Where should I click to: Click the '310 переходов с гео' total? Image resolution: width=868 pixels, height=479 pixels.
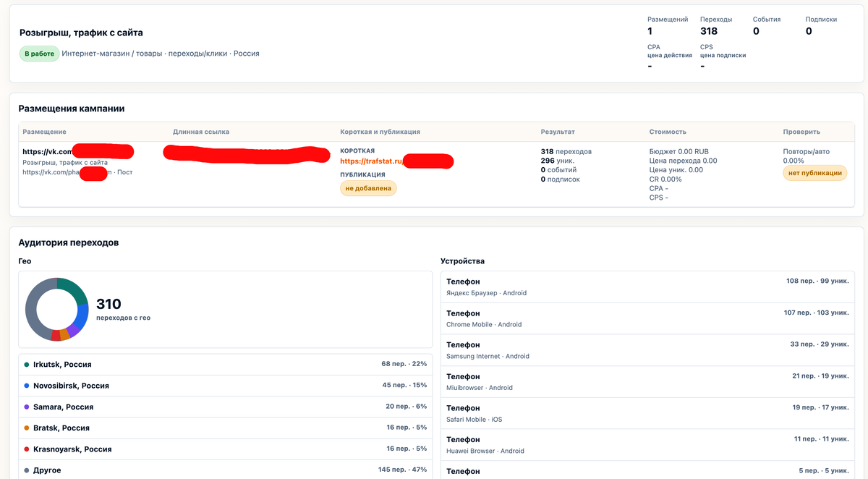click(123, 309)
